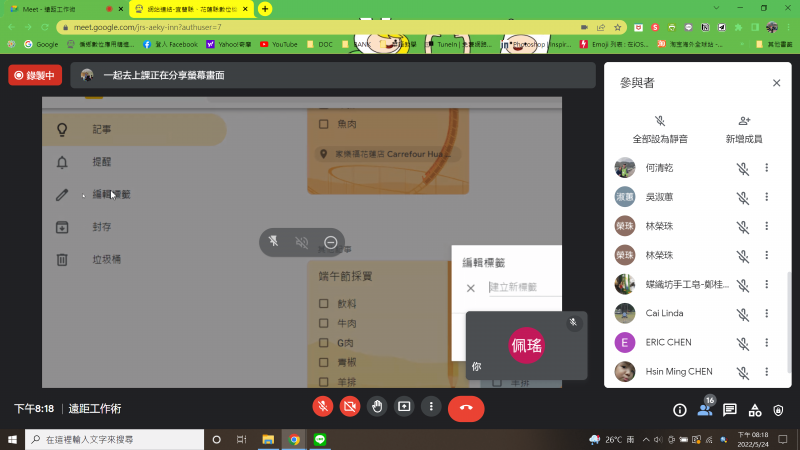The width and height of the screenshot is (800, 450).
Task: Open LINE app from taskbar
Action: [x=320, y=439]
